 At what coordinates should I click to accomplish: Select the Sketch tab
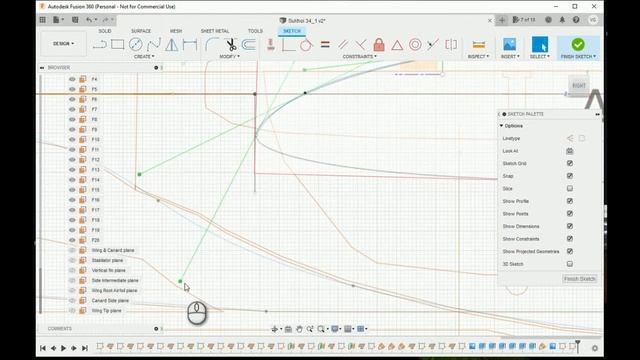292,31
